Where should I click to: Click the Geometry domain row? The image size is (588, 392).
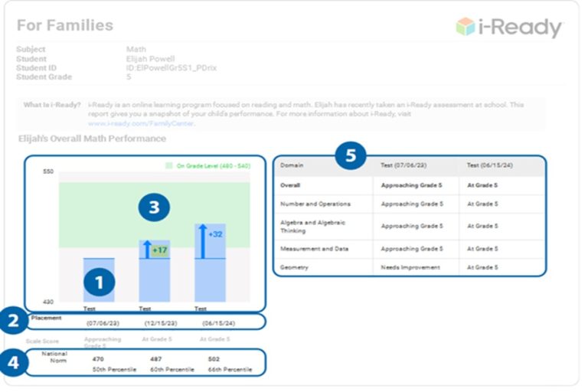pyautogui.click(x=410, y=267)
